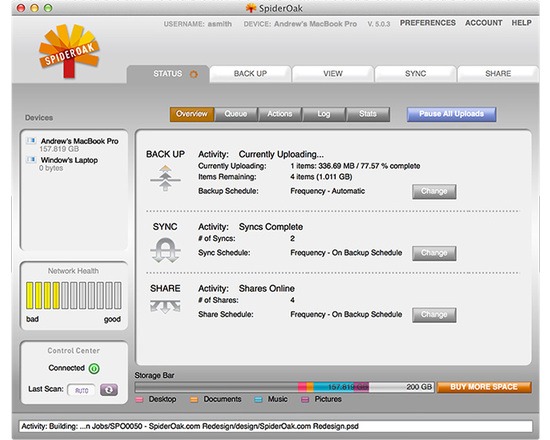Click the Desktop legend color swatch
Viewport: 550px width, 440px height.
pyautogui.click(x=139, y=399)
